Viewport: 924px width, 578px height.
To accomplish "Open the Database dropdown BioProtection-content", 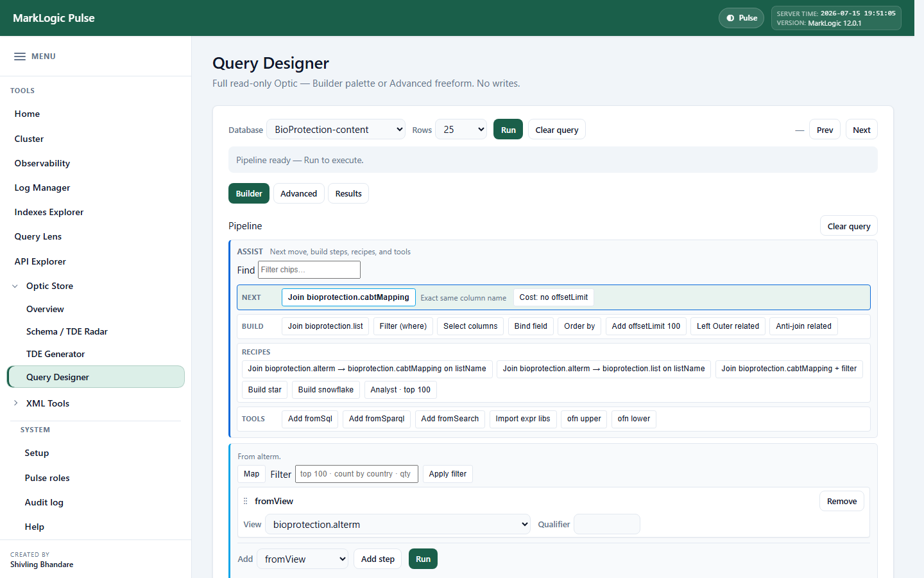I will coord(336,130).
